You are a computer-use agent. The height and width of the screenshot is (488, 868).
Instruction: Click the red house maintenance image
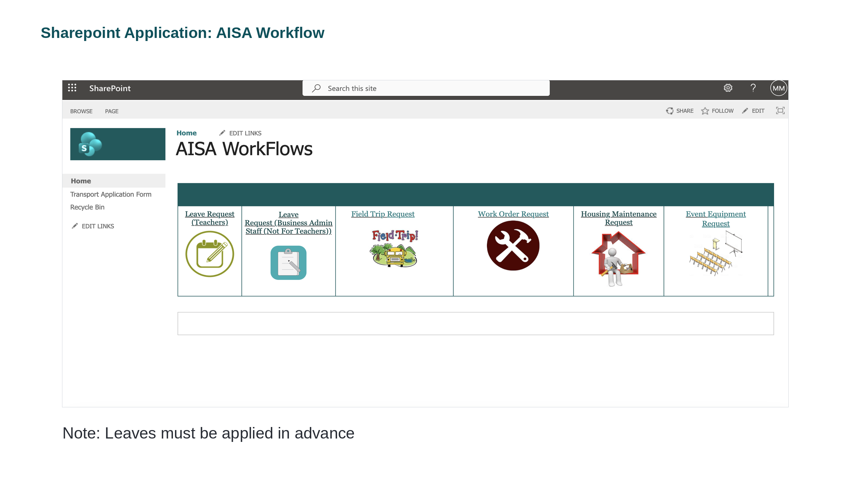tap(618, 259)
